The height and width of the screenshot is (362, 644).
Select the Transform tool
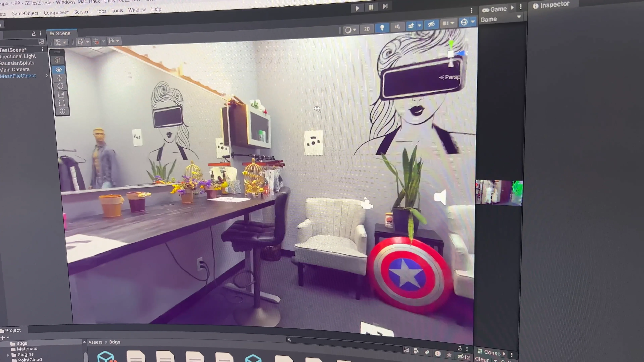click(62, 111)
